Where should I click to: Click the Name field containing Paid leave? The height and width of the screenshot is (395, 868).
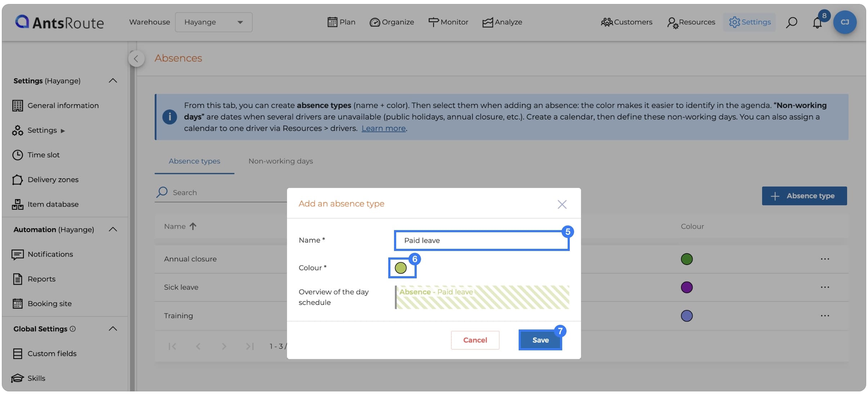482,241
